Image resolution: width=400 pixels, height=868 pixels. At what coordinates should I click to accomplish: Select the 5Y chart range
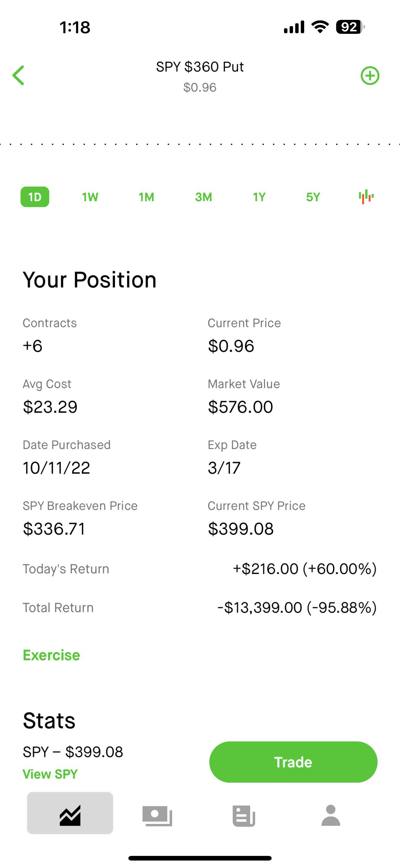[313, 197]
